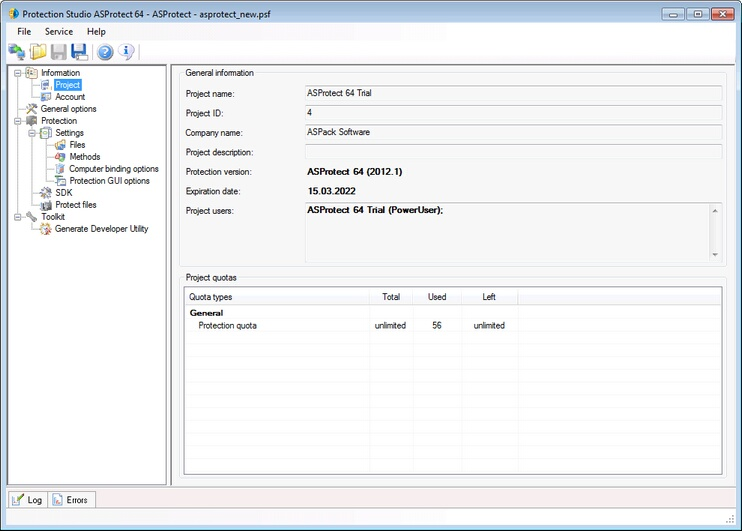
Task: Collapse the Toolkit tree node
Action: pyautogui.click(x=17, y=217)
